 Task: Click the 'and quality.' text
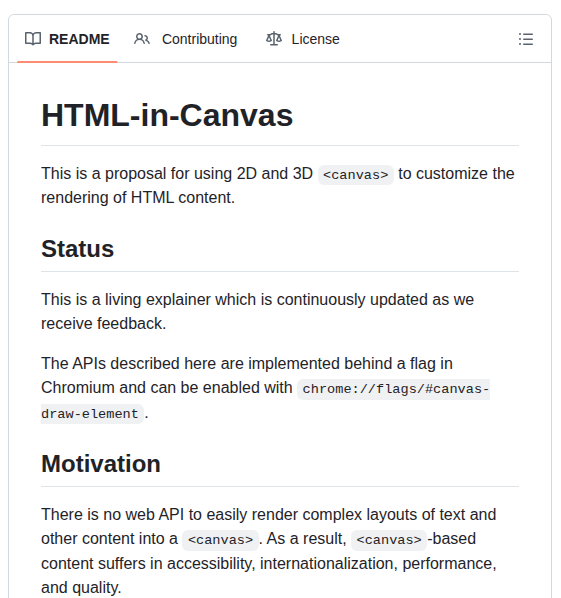81,588
